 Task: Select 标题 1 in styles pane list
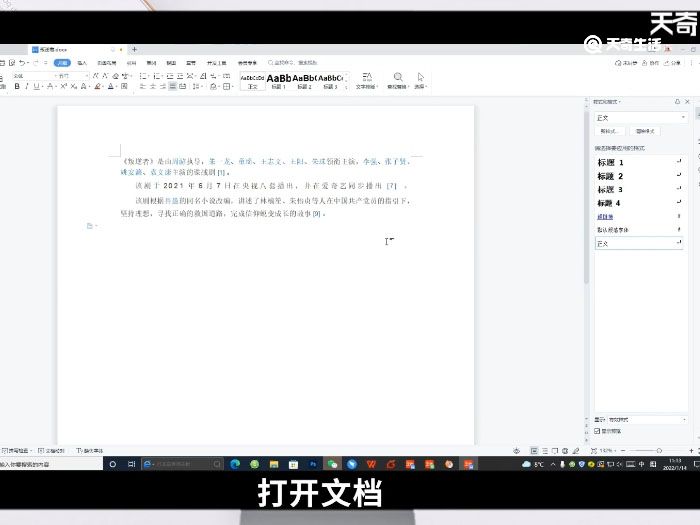pyautogui.click(x=639, y=162)
